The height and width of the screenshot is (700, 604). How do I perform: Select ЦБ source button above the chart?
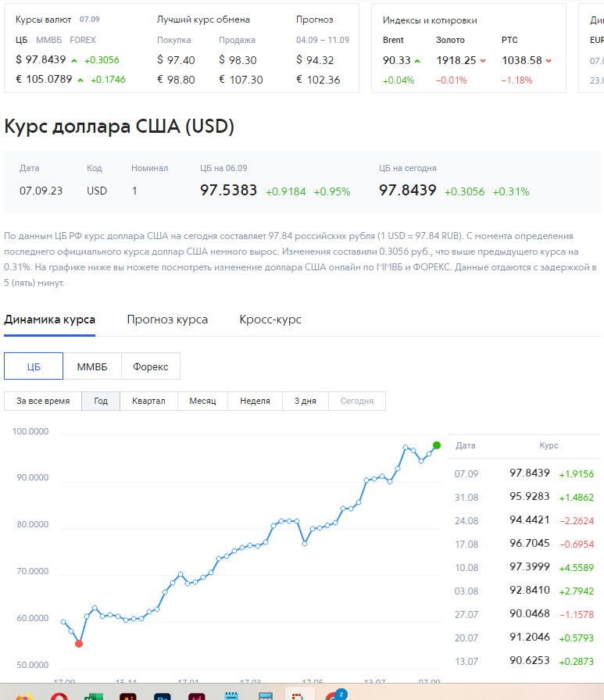(34, 366)
